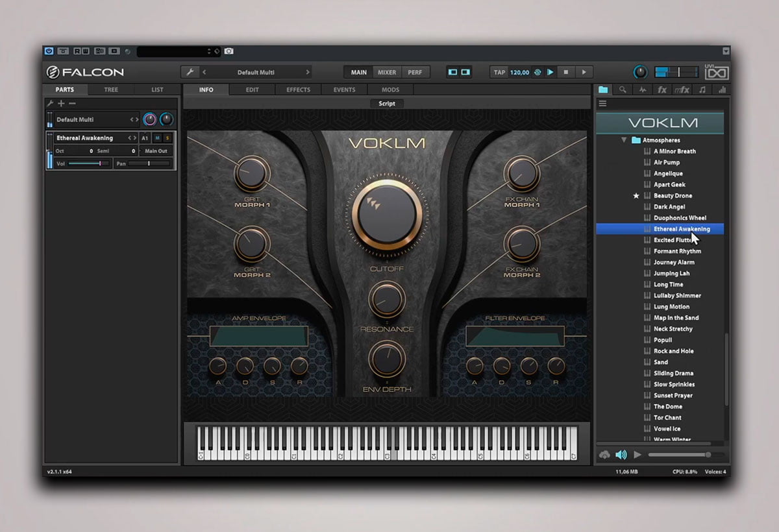Switch to the MODS tab
Viewport: 779px width, 532px height.
tap(390, 90)
